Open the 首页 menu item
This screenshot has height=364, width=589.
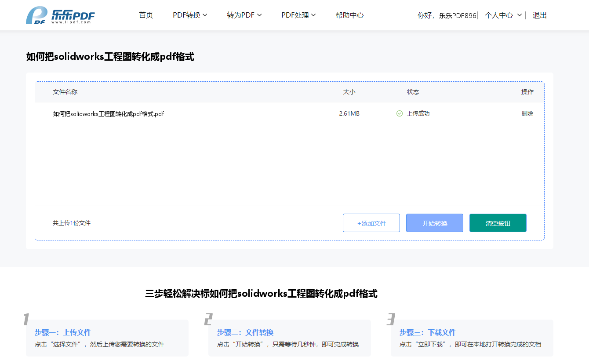[x=146, y=15]
